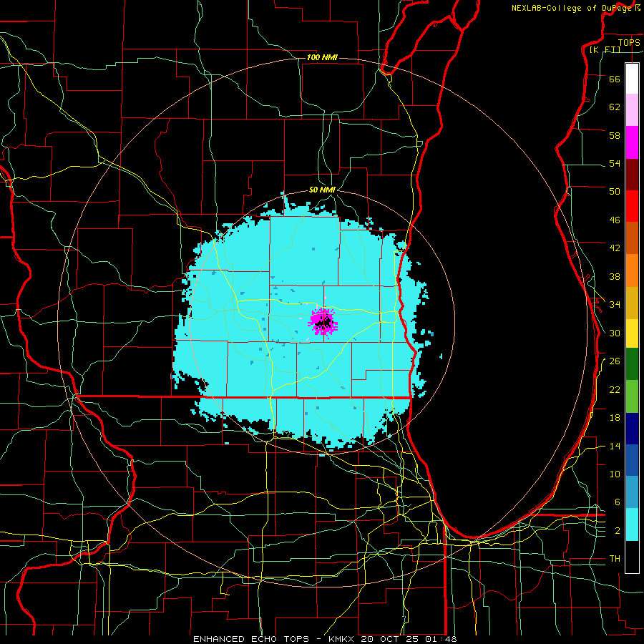Select the dark orange legend color band
Viewport: 644px width, 644px height.
(632, 238)
